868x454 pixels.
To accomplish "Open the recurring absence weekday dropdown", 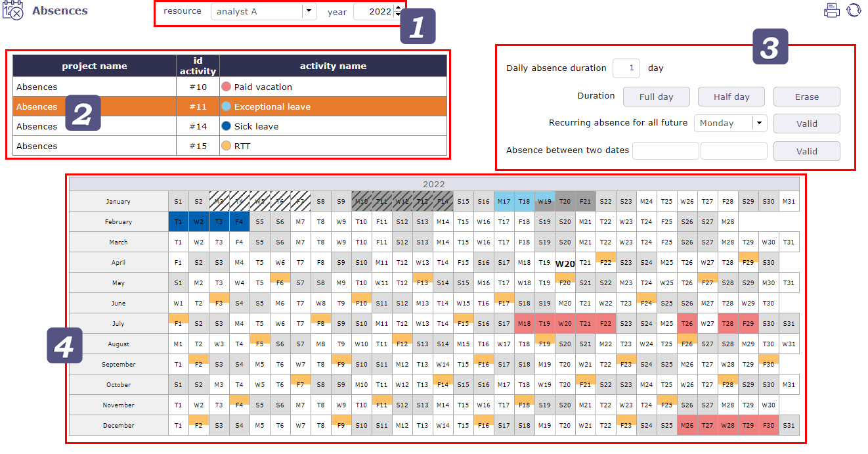I will coord(730,123).
